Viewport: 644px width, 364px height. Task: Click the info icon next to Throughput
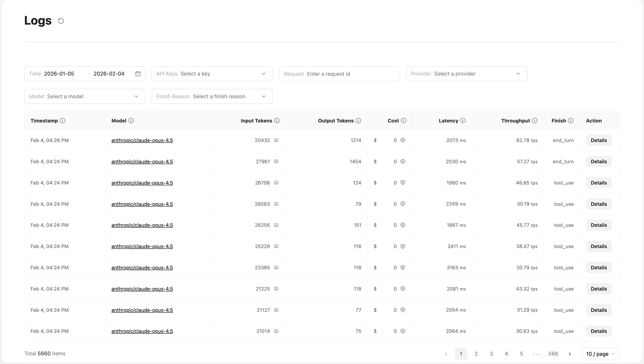(535, 121)
